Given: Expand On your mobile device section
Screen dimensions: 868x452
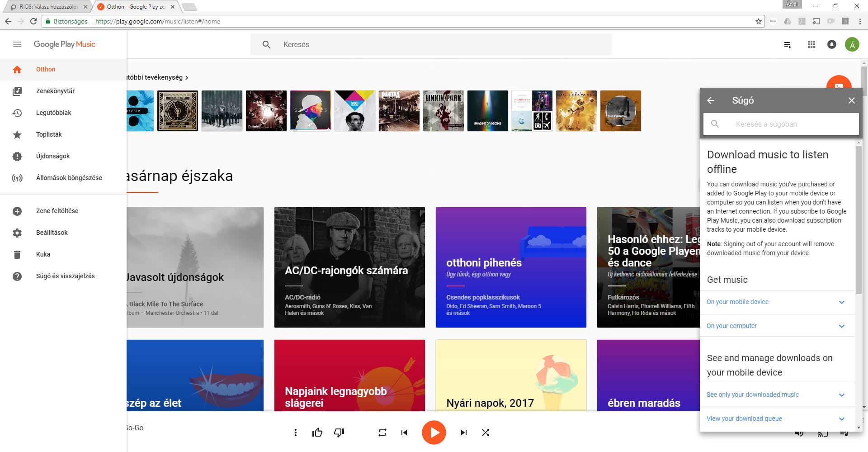Looking at the screenshot, I should tap(777, 302).
